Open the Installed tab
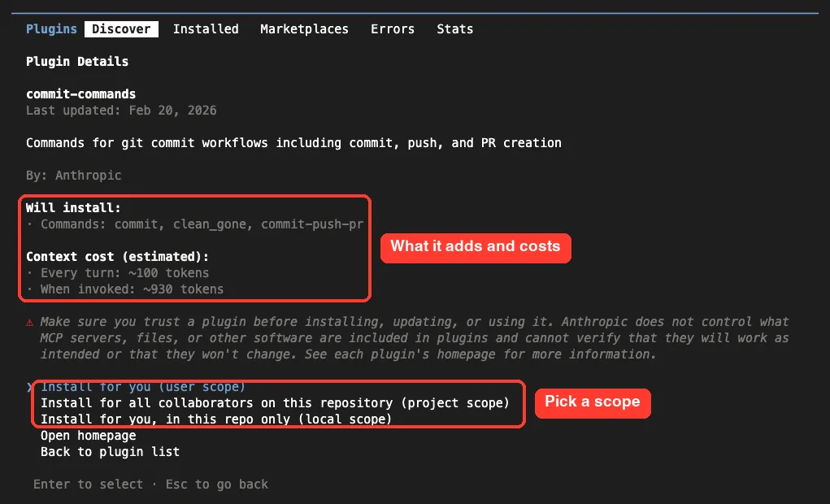830x504 pixels. [x=206, y=29]
